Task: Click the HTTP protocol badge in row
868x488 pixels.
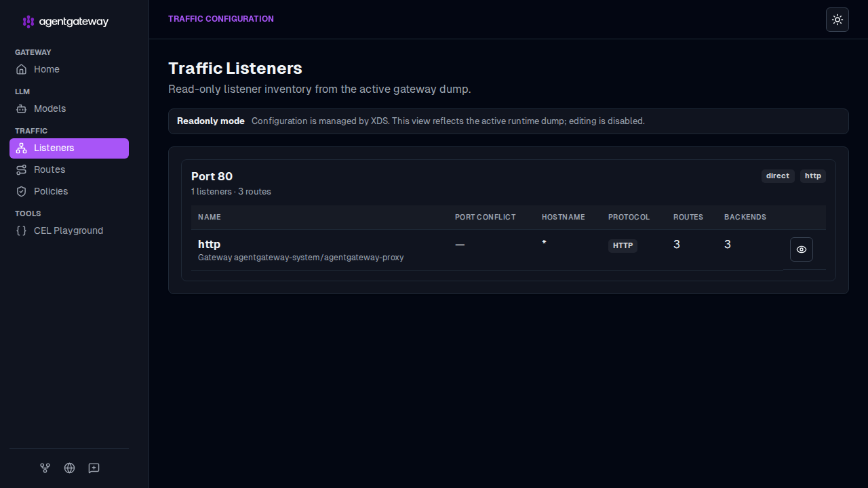Action: coord(623,245)
